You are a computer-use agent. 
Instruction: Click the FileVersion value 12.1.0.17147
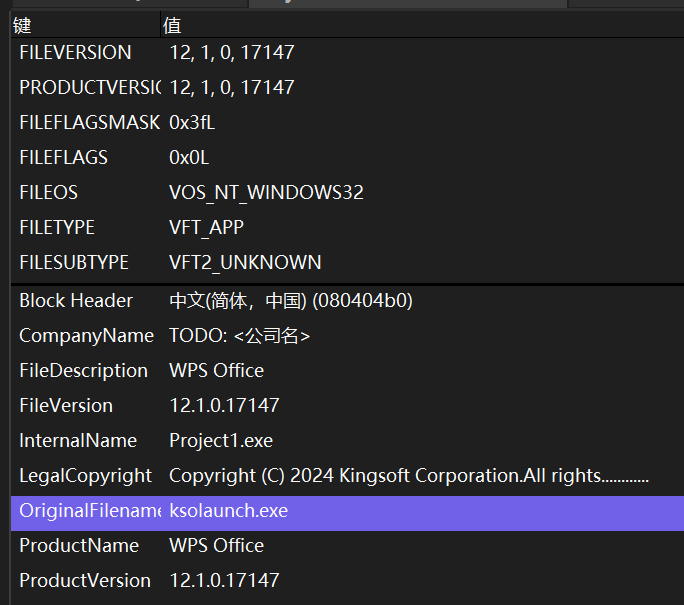pos(224,405)
